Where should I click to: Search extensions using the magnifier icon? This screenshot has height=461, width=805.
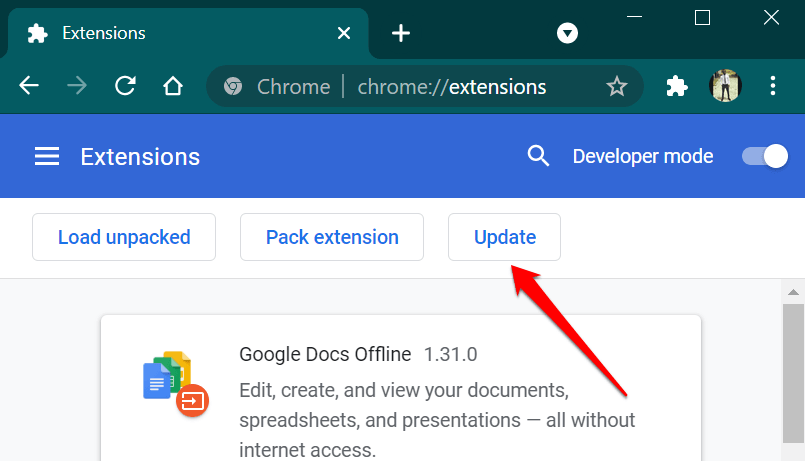pos(538,156)
